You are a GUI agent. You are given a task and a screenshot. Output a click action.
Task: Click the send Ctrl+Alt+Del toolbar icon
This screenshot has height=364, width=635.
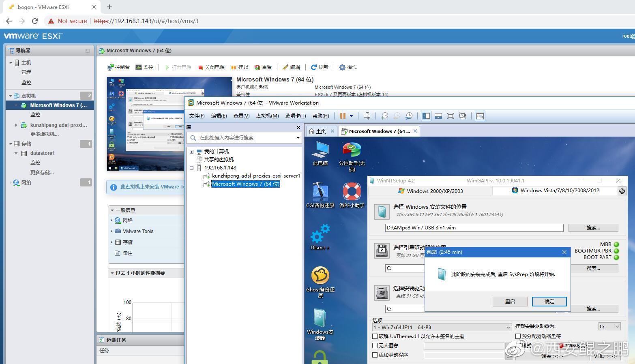[x=367, y=116]
